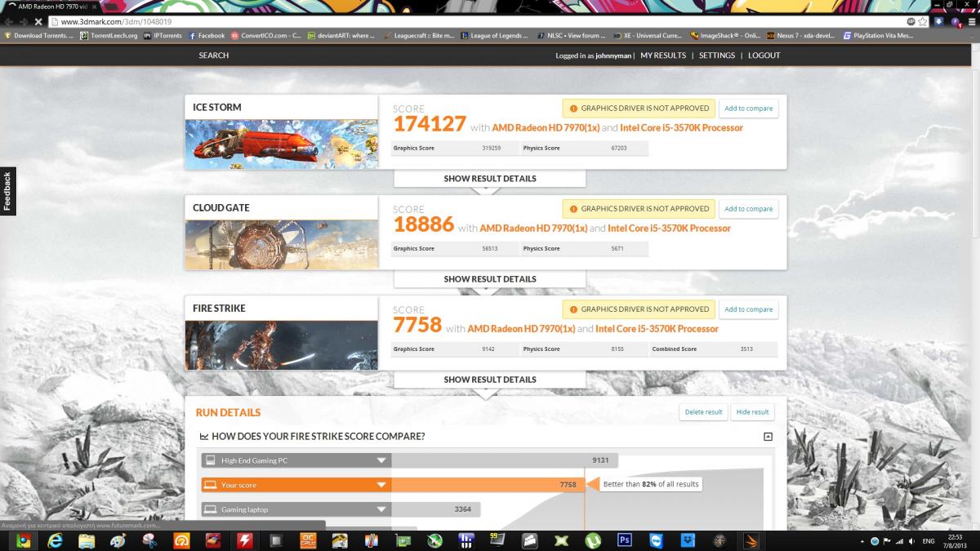Image resolution: width=980 pixels, height=551 pixels.
Task: Open the Facebook bookmark
Action: (207, 36)
